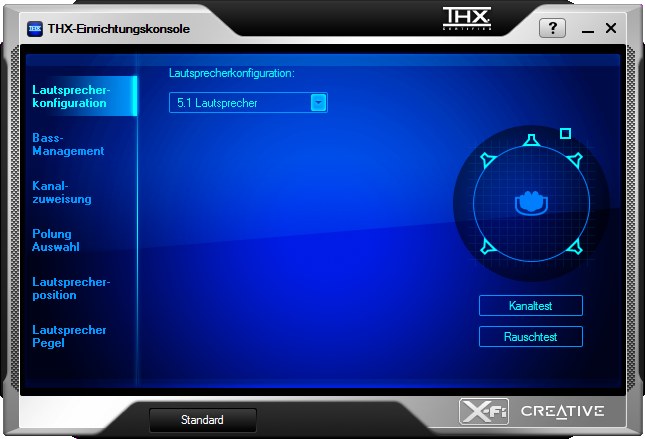Open the Lautsprecherposition section

[71, 288]
